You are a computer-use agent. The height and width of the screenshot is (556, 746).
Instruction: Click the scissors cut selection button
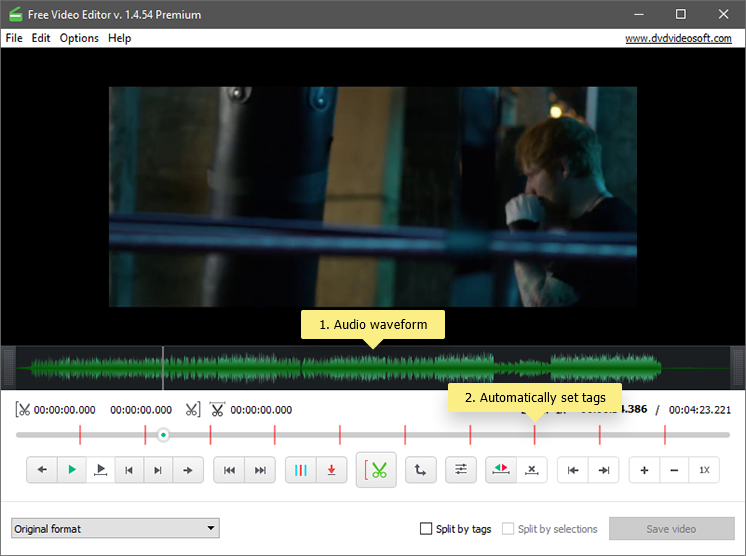376,470
